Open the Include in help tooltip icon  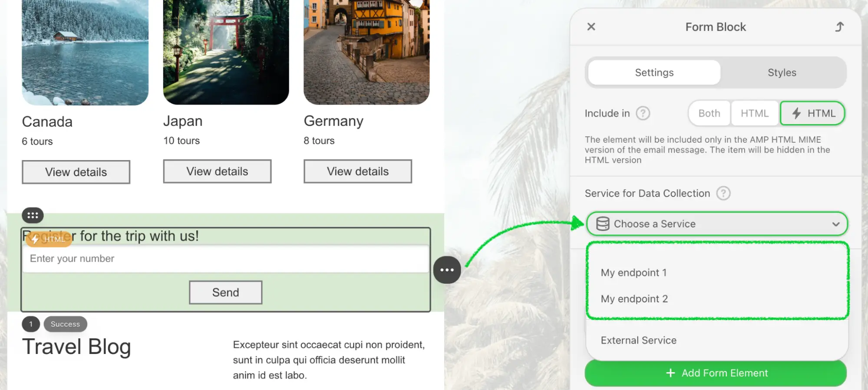[x=643, y=113]
